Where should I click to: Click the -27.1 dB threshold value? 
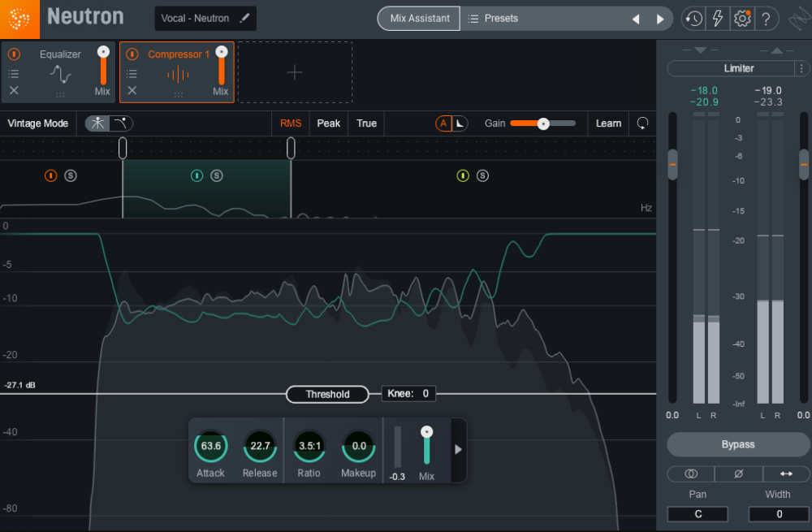click(19, 385)
